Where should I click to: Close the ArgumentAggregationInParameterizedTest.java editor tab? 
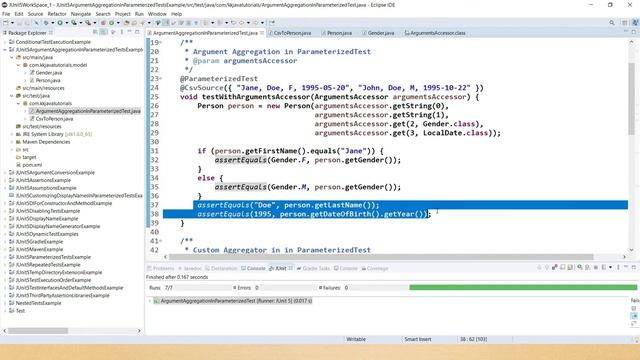coord(262,33)
